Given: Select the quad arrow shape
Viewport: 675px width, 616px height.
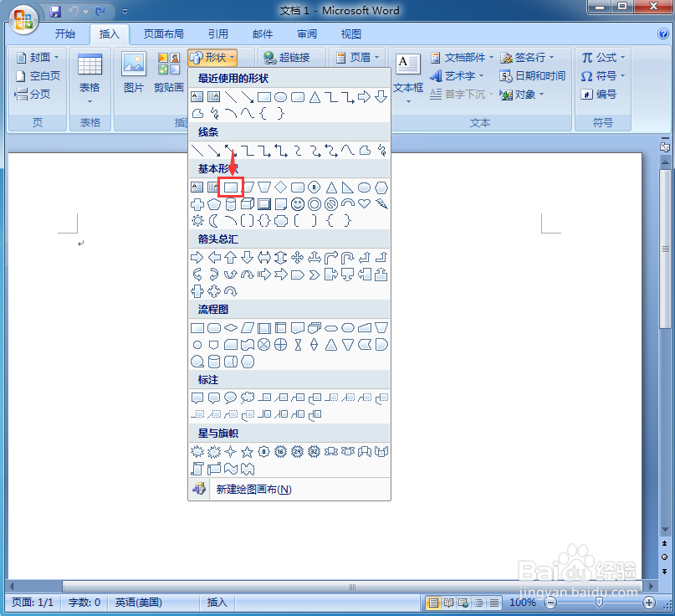Looking at the screenshot, I should pos(298,258).
